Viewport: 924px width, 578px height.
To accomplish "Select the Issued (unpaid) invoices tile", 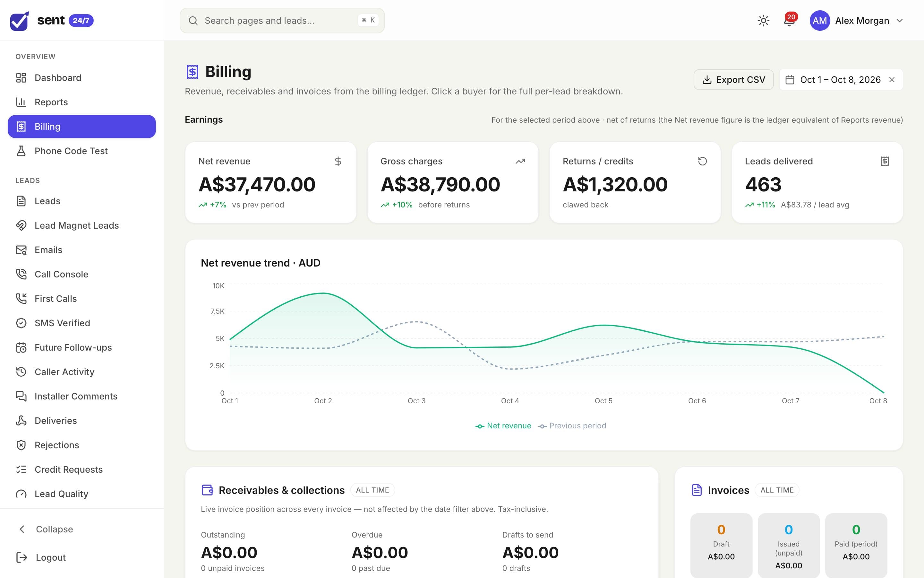I will (x=789, y=546).
